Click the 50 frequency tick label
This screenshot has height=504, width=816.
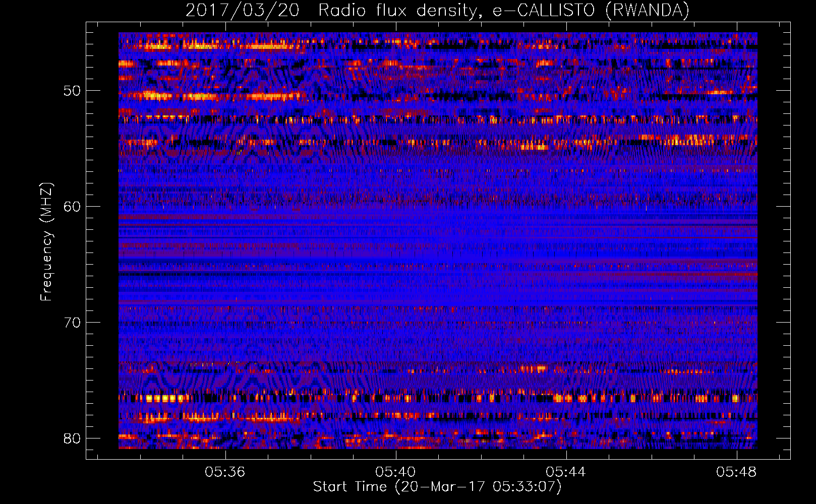click(x=72, y=91)
